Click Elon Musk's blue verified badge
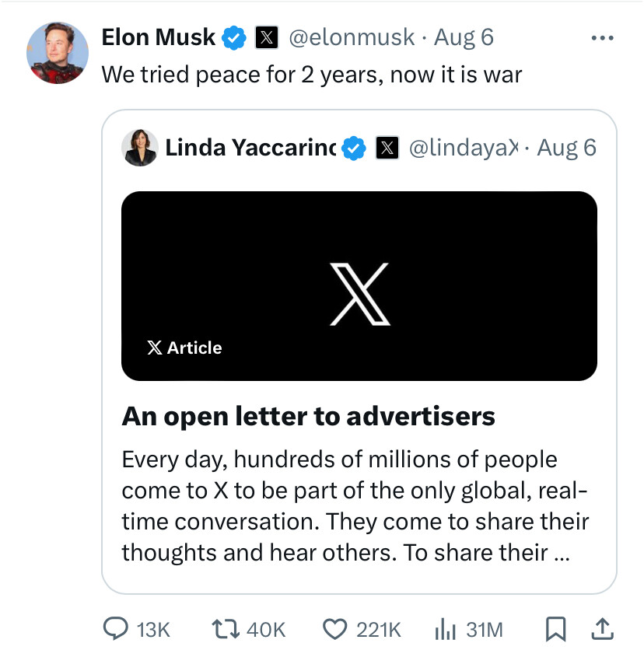This screenshot has height=657, width=644. (x=235, y=37)
